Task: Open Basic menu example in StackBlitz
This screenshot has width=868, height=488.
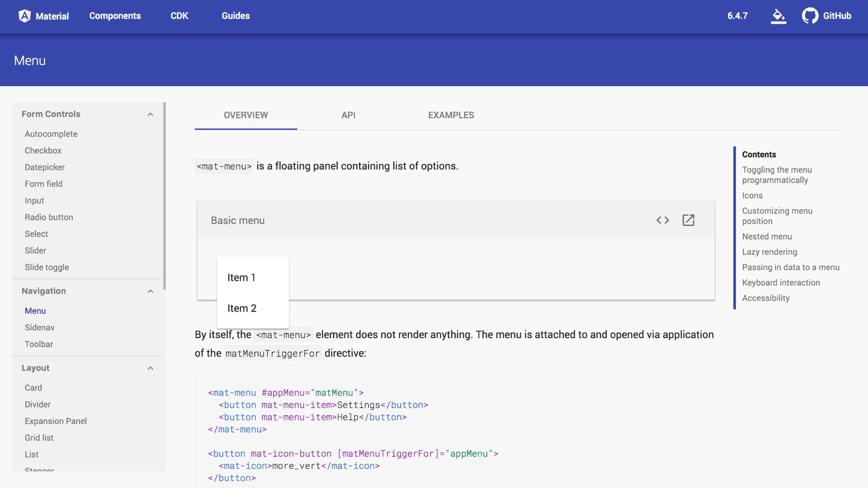Action: 688,220
